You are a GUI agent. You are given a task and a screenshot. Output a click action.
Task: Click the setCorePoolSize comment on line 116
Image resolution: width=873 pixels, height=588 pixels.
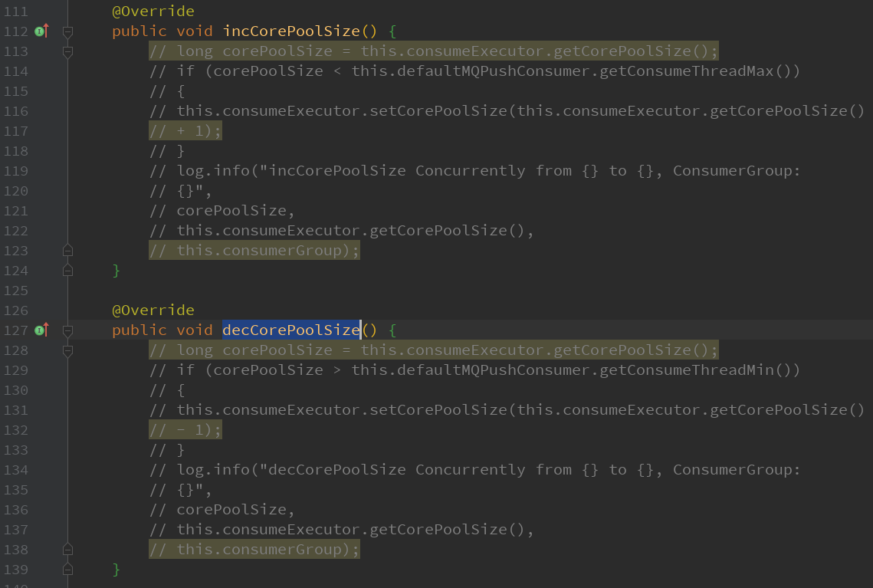pyautogui.click(x=507, y=111)
